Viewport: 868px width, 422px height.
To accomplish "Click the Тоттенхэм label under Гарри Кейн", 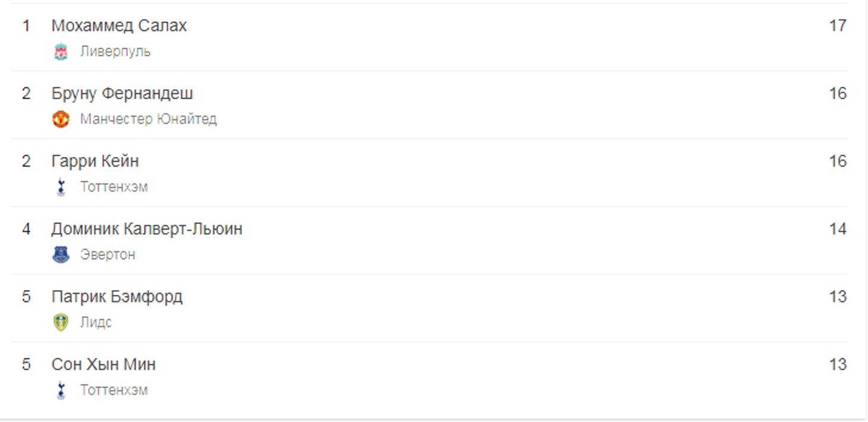I will [x=114, y=187].
